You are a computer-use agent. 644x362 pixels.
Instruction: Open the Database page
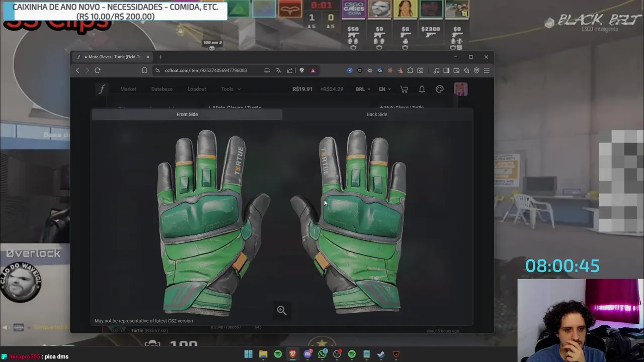(162, 89)
